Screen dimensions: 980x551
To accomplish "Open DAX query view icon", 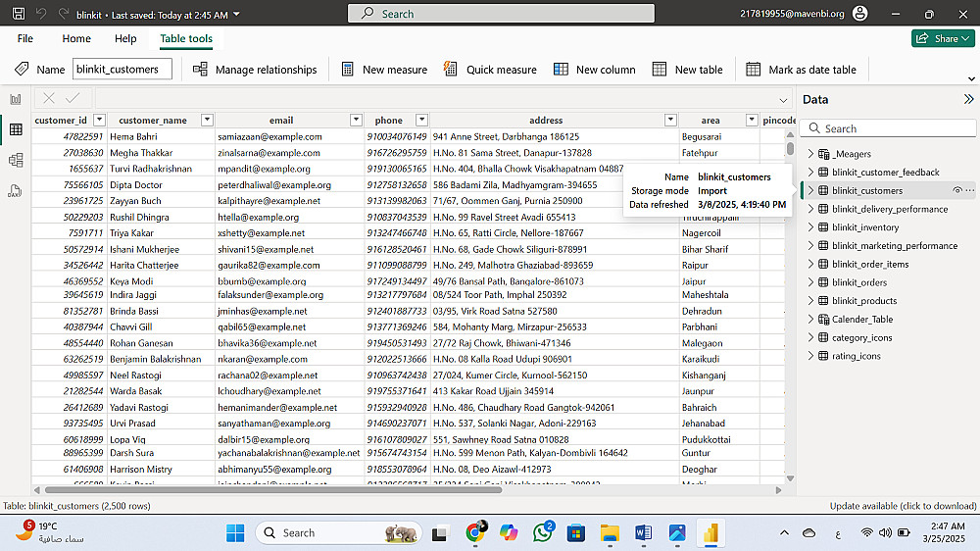I will click(16, 191).
